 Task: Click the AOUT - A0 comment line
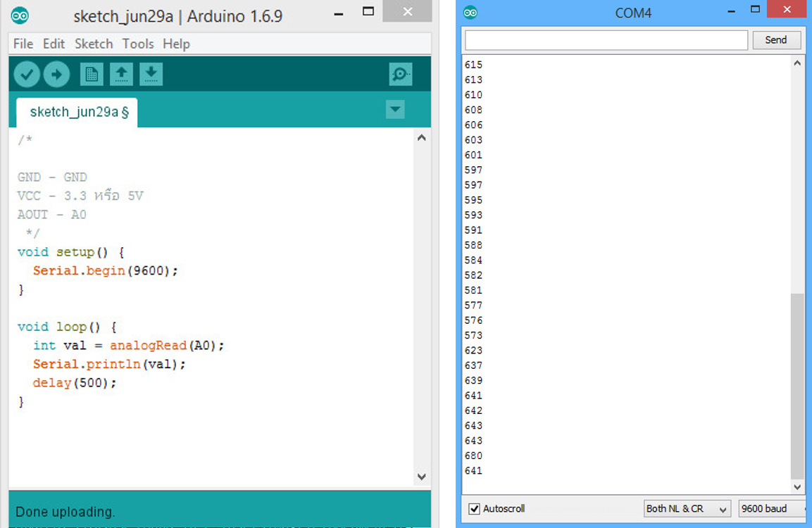52,214
